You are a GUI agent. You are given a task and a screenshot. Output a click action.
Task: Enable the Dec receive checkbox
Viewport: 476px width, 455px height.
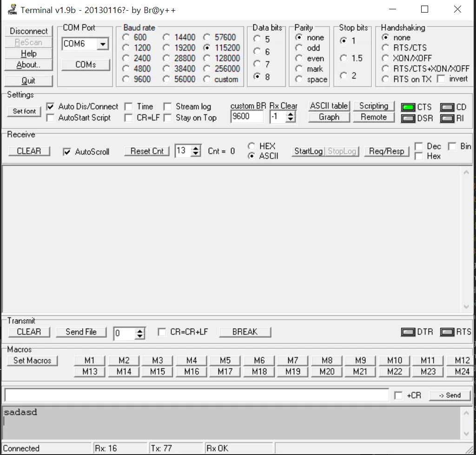[419, 147]
